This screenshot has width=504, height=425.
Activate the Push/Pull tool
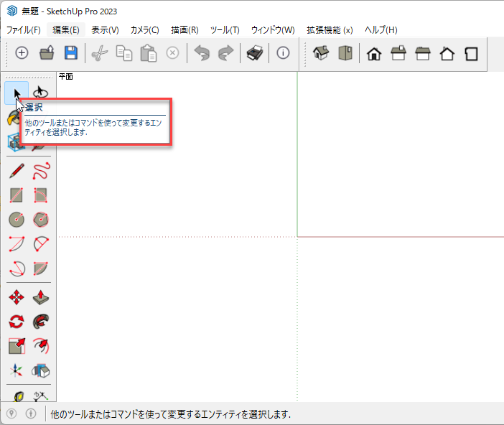coord(41,297)
